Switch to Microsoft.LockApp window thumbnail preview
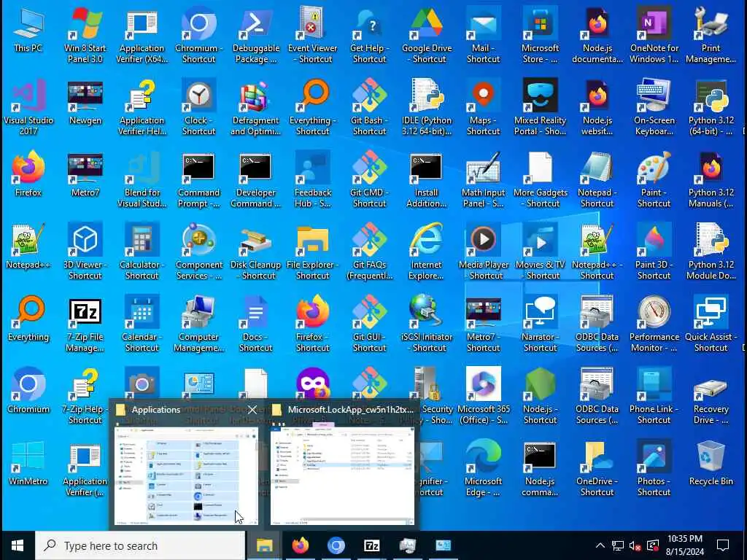This screenshot has width=747, height=560. 342,475
